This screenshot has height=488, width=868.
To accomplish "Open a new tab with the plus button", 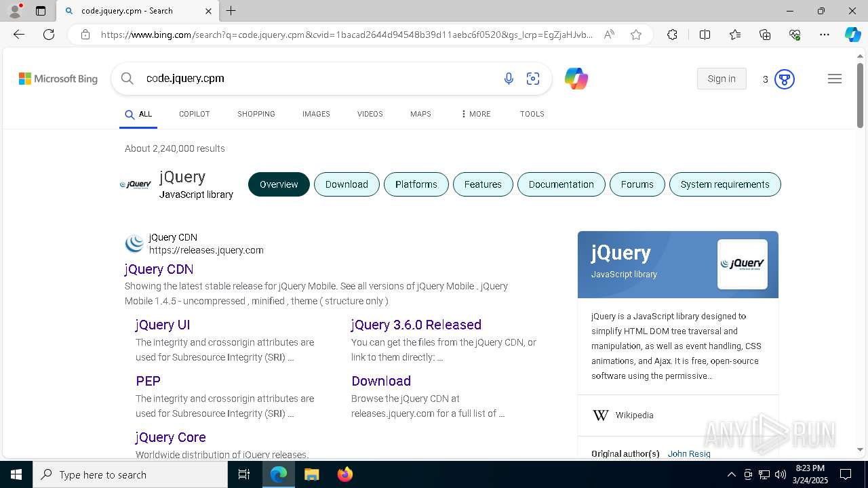I will pyautogui.click(x=231, y=11).
